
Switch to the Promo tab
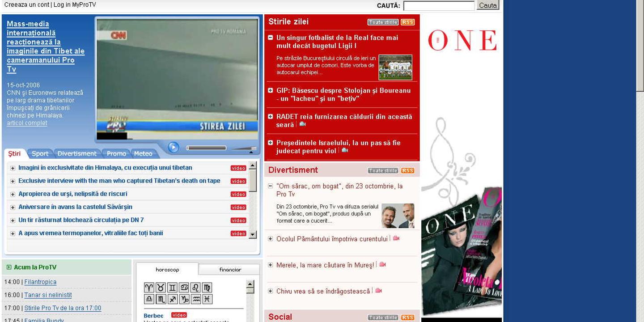point(116,153)
